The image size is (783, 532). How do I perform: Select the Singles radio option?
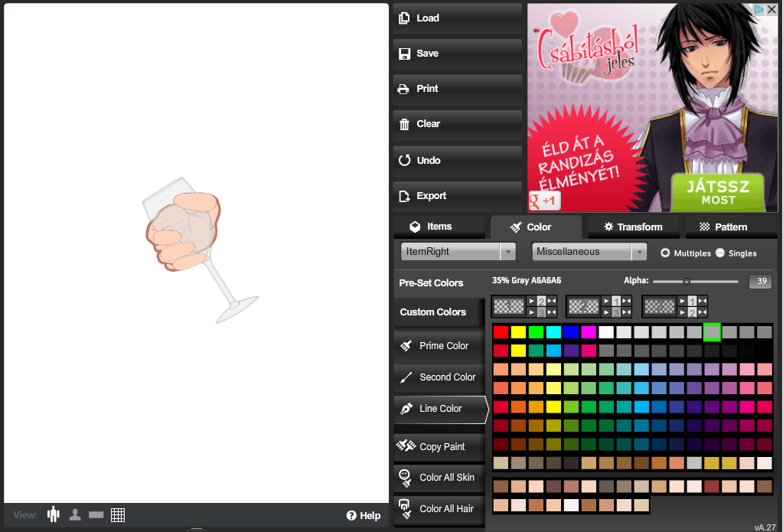click(x=720, y=253)
